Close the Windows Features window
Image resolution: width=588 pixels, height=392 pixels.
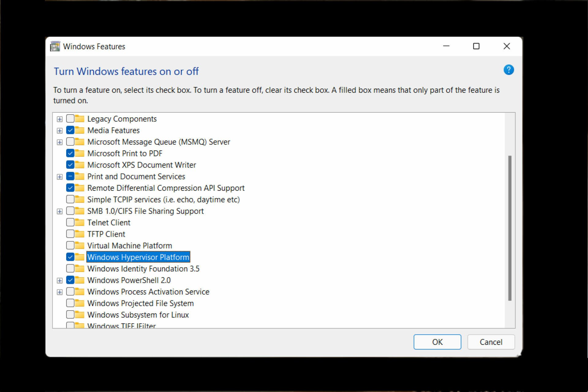coord(507,46)
